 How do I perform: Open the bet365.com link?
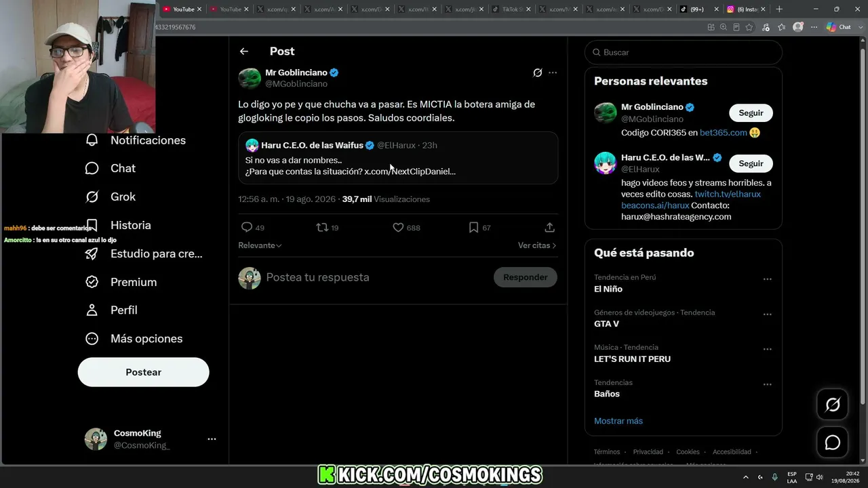pyautogui.click(x=724, y=133)
